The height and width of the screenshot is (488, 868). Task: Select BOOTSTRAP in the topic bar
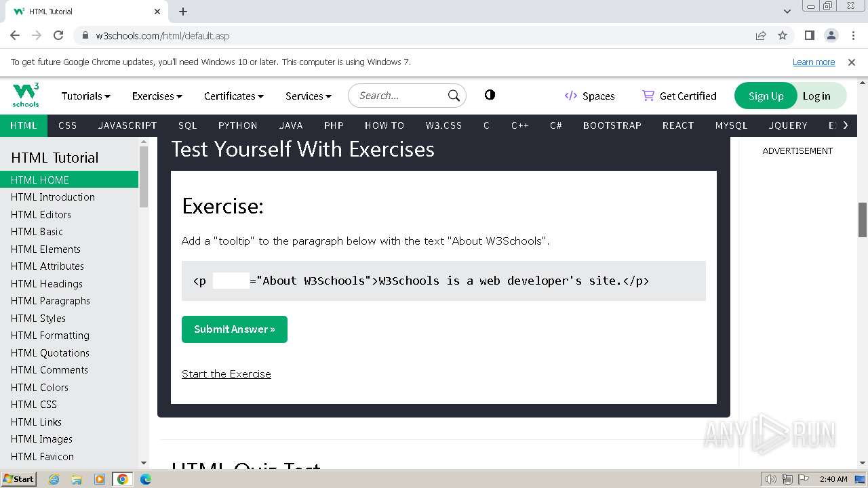click(612, 125)
